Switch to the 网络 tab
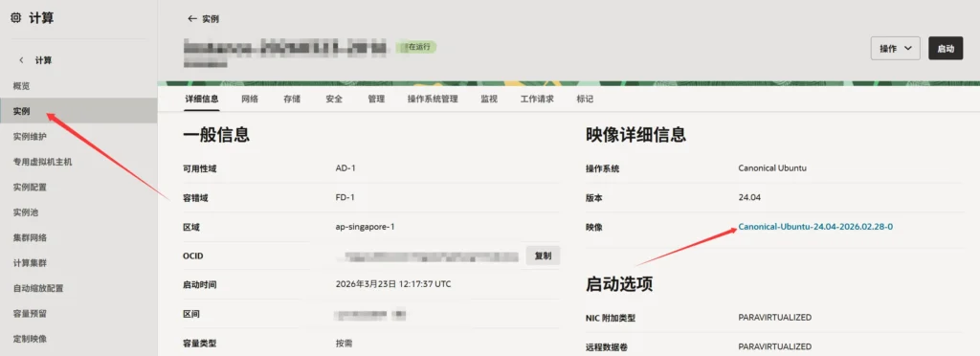This screenshot has height=356, width=980. pyautogui.click(x=250, y=99)
